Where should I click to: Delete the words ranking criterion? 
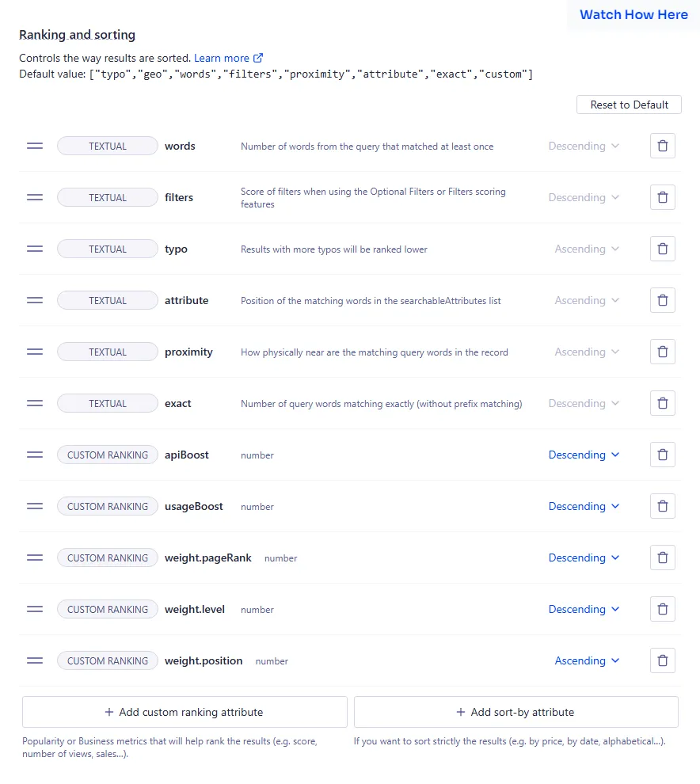(662, 146)
